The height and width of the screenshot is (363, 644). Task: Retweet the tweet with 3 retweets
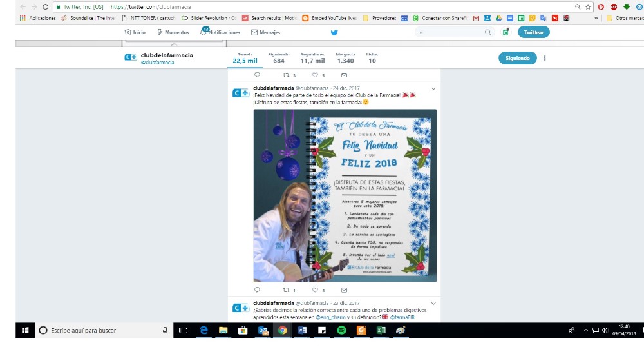tap(287, 75)
